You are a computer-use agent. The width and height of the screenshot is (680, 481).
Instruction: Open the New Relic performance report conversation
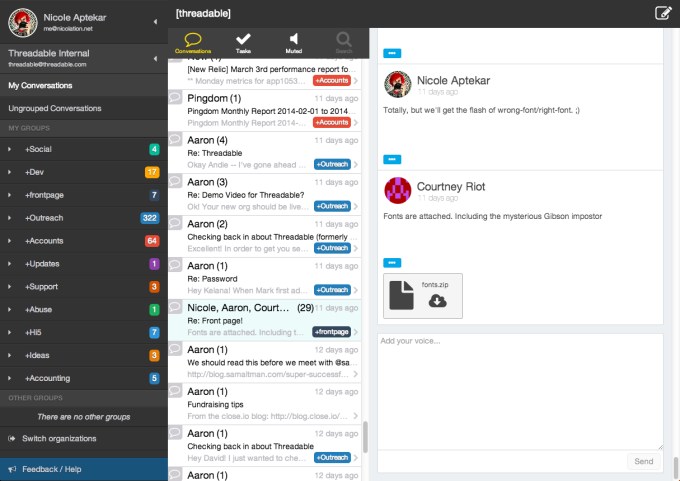[265, 74]
